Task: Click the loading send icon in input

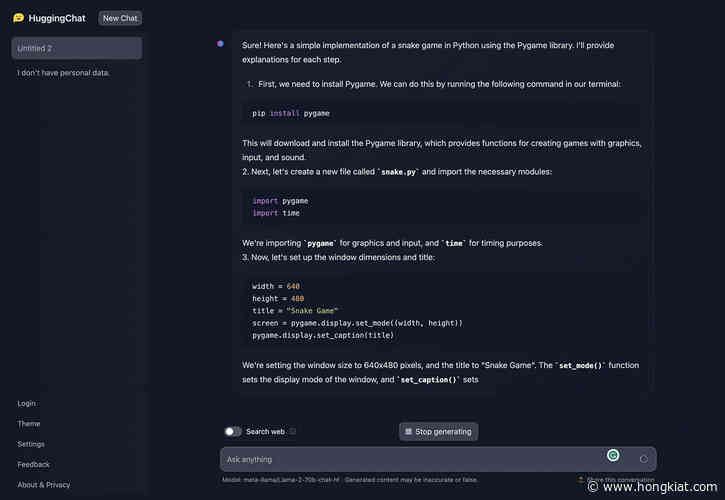Action: tap(644, 459)
